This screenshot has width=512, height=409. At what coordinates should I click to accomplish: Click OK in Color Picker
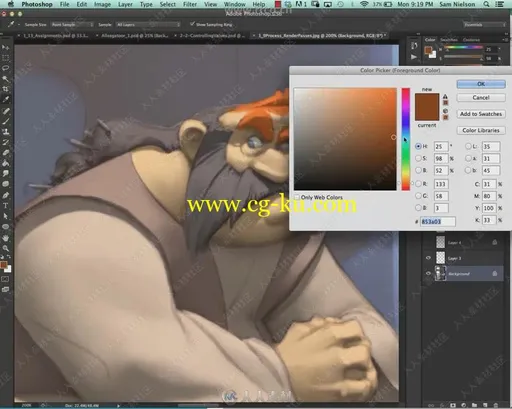coord(481,84)
